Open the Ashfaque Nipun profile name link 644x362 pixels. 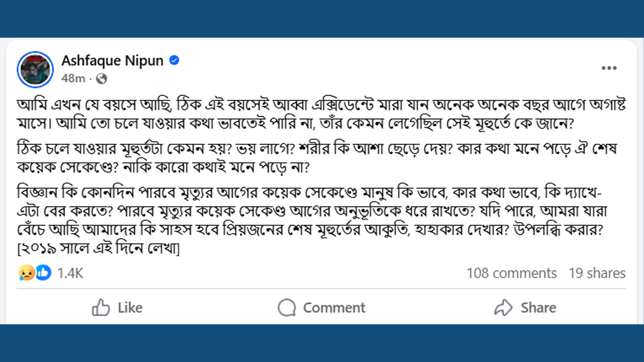(x=112, y=61)
